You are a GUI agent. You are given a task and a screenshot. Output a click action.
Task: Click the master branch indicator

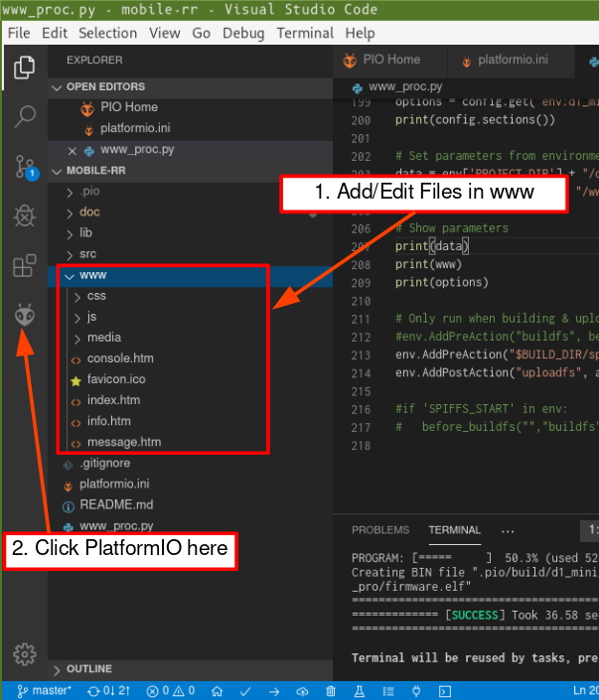tap(45, 691)
